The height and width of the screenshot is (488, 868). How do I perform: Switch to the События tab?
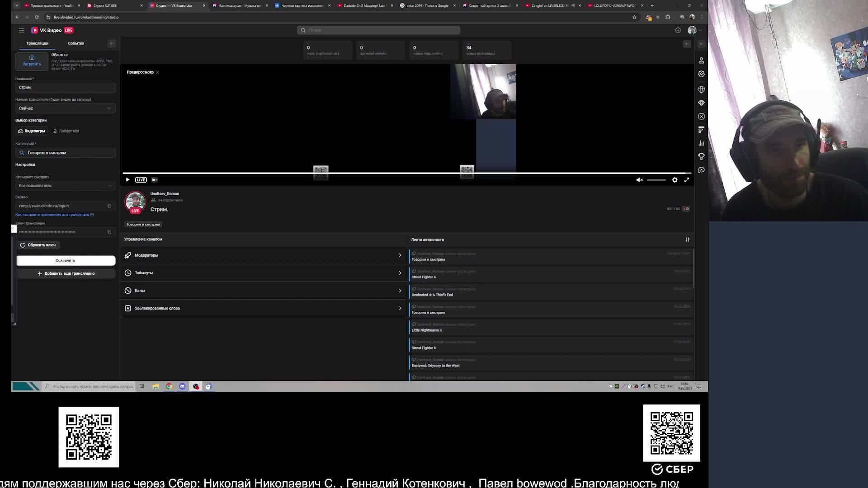[76, 43]
